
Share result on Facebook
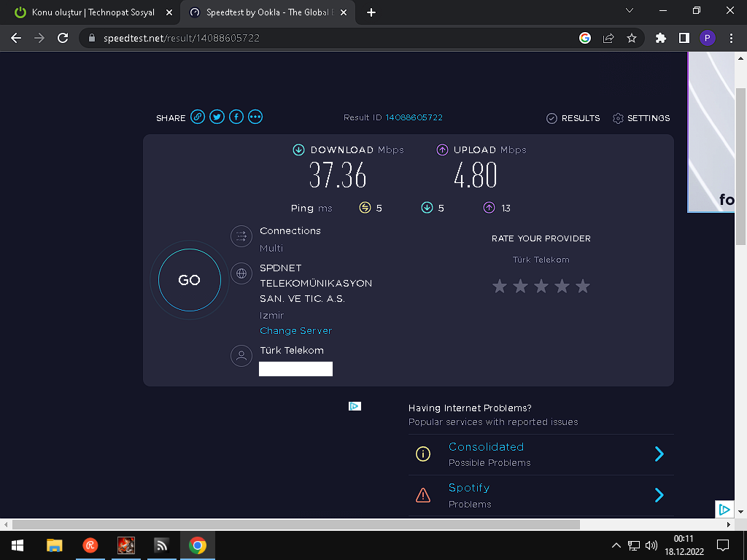(236, 117)
